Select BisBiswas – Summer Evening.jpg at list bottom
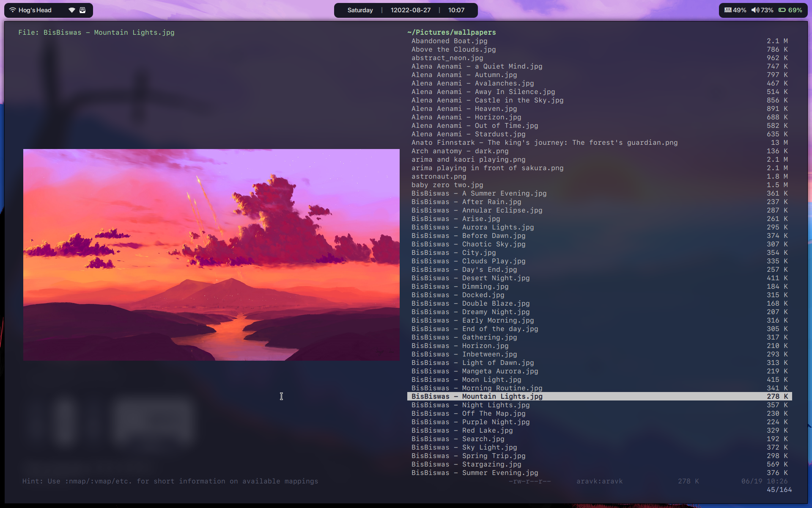The height and width of the screenshot is (508, 812). [x=475, y=473]
